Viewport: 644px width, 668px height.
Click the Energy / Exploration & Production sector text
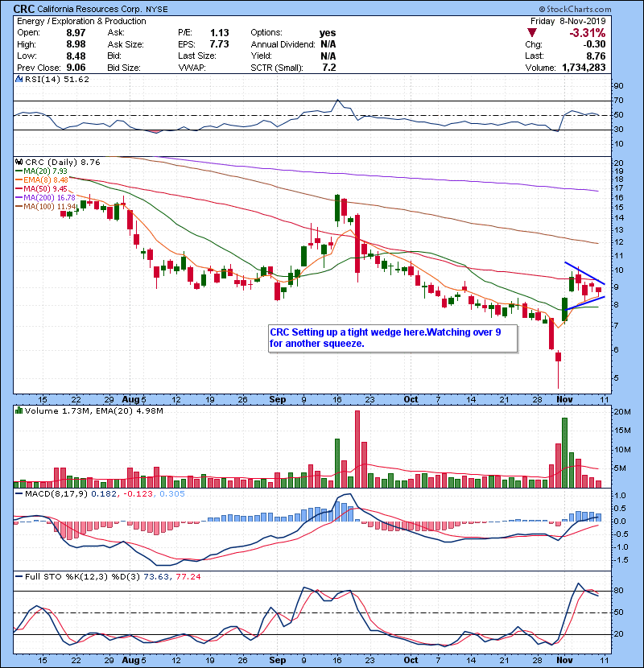tap(81, 21)
